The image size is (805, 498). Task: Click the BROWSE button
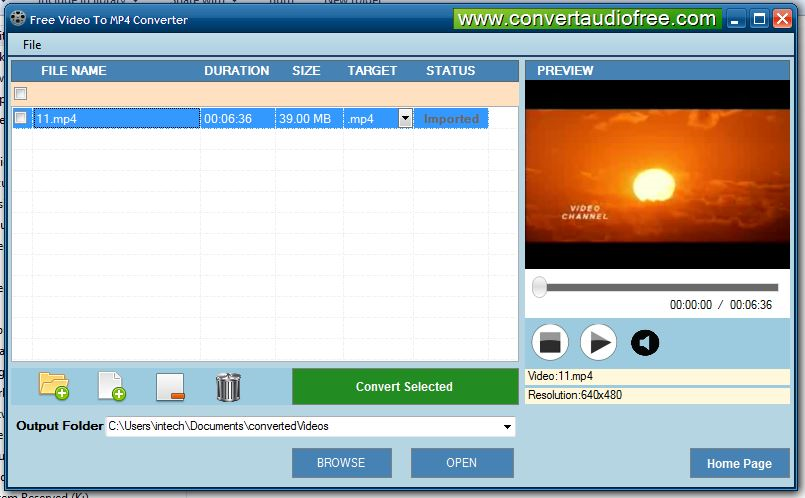click(341, 463)
